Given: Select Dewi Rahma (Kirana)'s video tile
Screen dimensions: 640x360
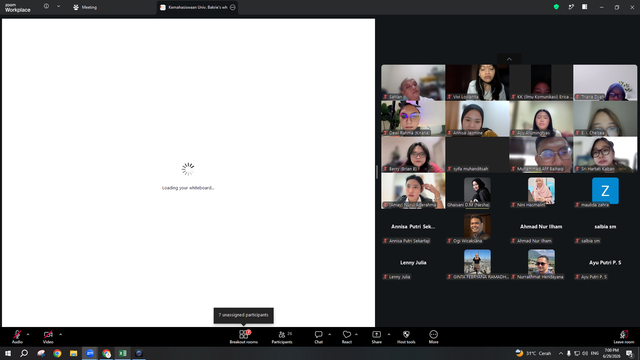Looking at the screenshot, I should pos(413,118).
